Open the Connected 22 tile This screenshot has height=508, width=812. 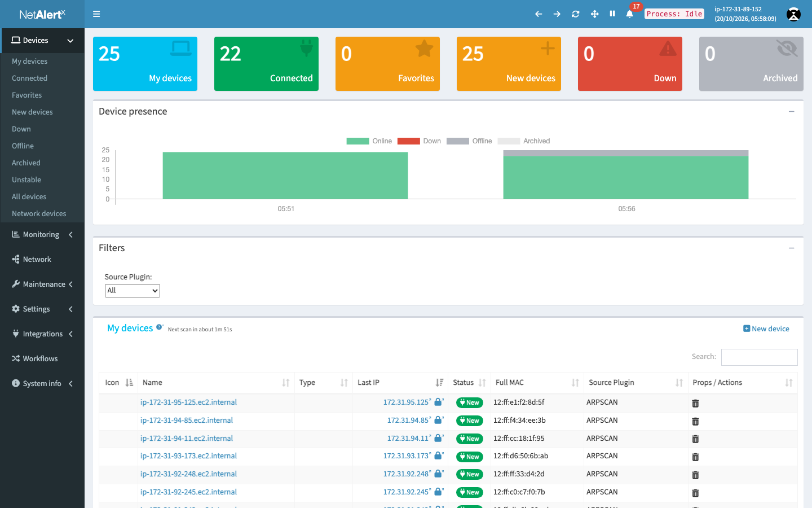tap(266, 64)
